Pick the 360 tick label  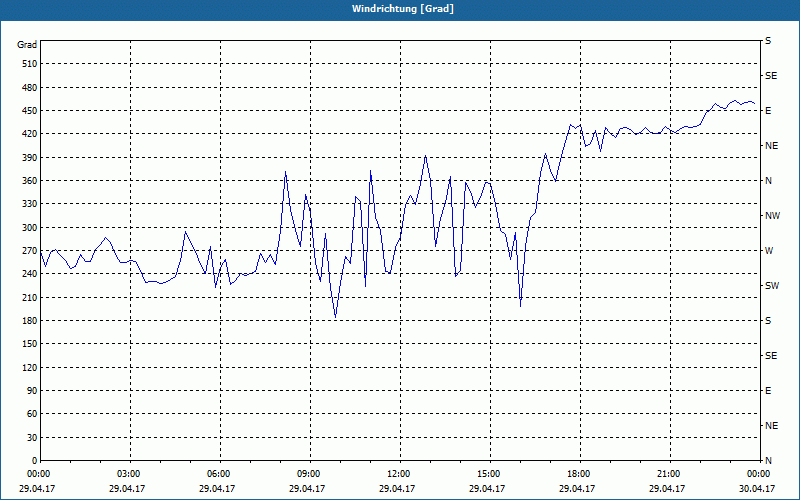tap(30, 181)
